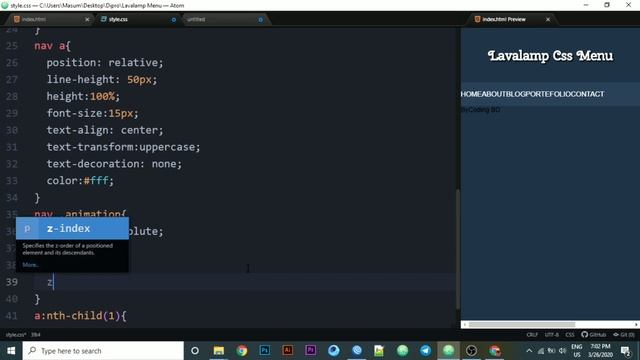Choose the z-index autocomplete suggestion
The width and height of the screenshot is (640, 360).
pyautogui.click(x=72, y=229)
